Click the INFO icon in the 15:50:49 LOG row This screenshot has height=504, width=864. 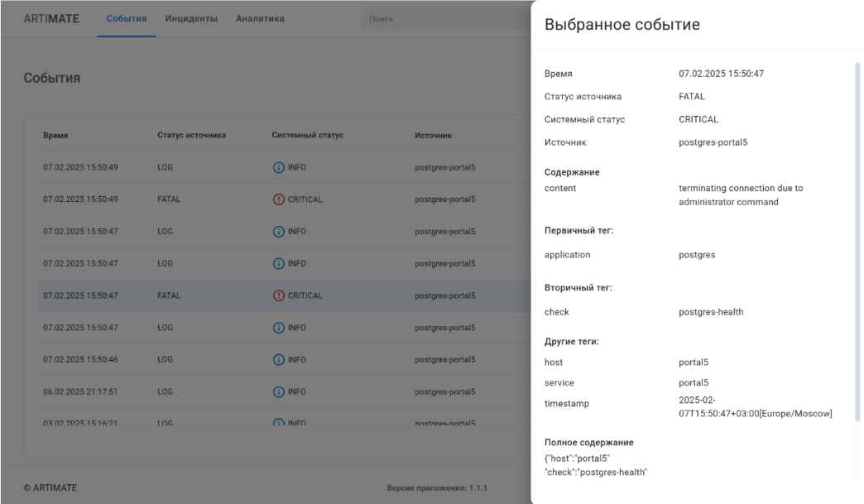pos(279,167)
